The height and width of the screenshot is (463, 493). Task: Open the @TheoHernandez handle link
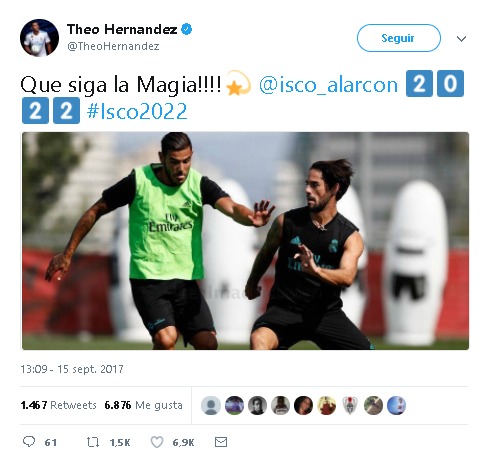113,46
